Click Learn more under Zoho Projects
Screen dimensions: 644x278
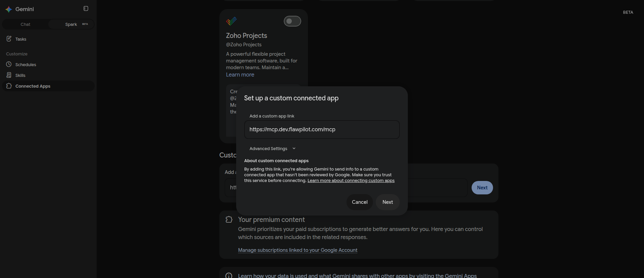pos(240,75)
